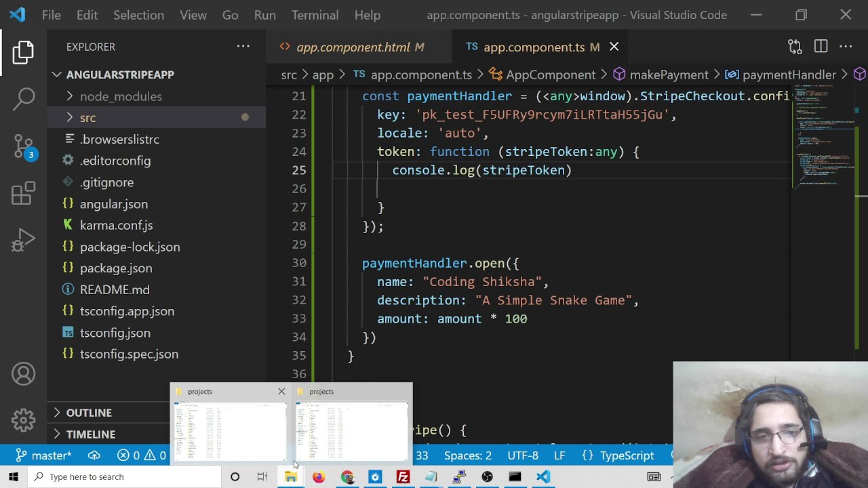
Task: Open package.json file
Action: [116, 268]
